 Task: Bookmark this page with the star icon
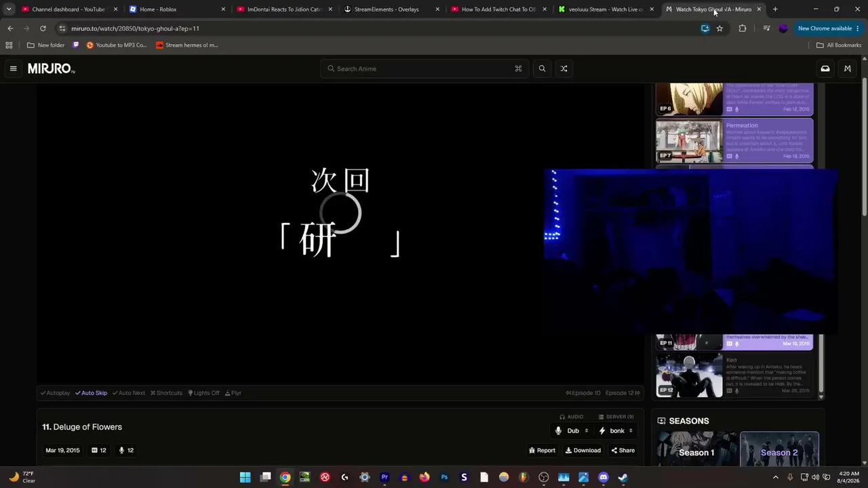[719, 28]
